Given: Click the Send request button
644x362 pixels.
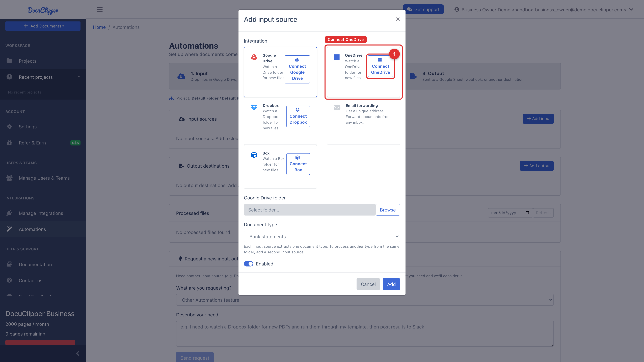Looking at the screenshot, I should pos(195,357).
